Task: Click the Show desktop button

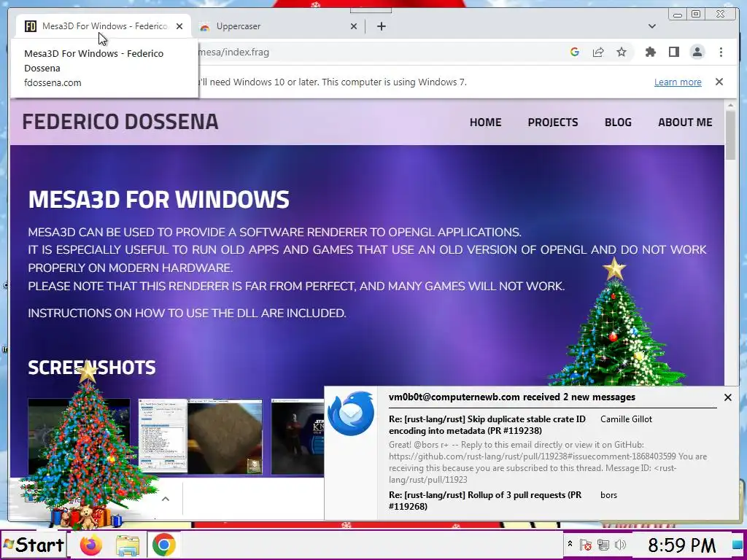Action: [x=737, y=544]
